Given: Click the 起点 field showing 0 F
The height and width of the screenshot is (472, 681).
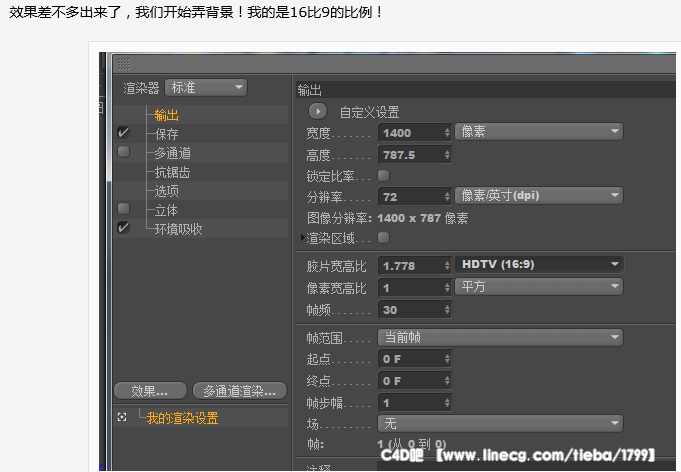Looking at the screenshot, I should tap(411, 359).
